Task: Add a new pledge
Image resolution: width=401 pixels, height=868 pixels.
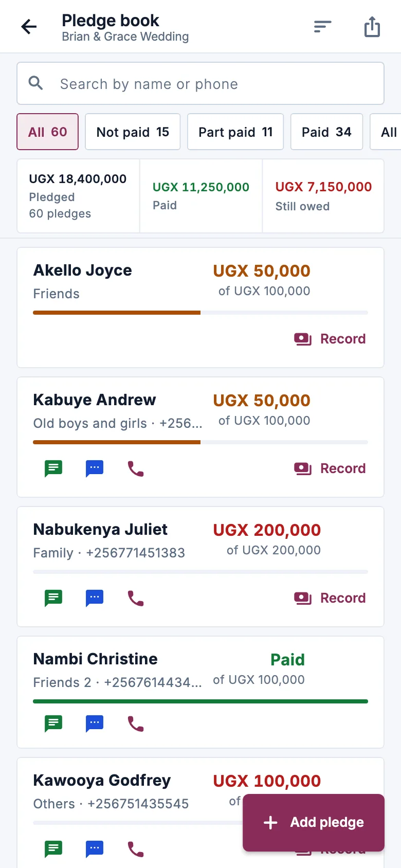Action: (x=314, y=822)
